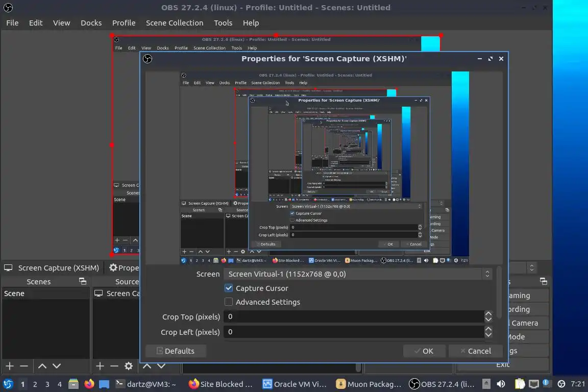
Task: Open the Screen Virtual-1 dropdown
Action: pyautogui.click(x=358, y=274)
